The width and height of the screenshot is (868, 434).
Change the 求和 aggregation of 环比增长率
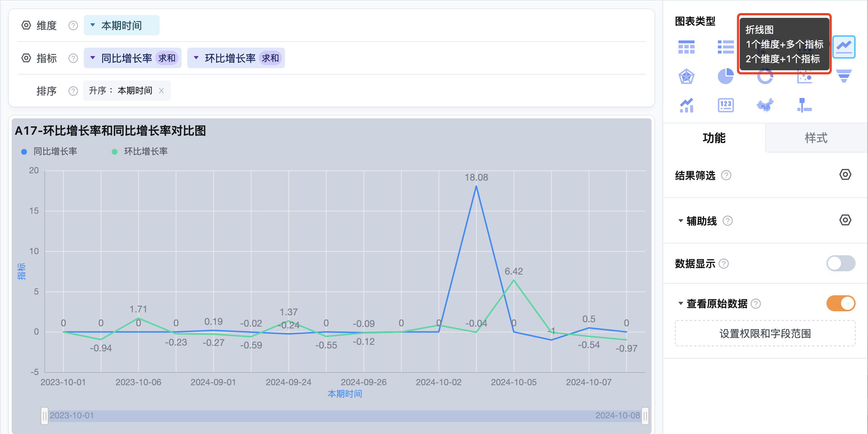[x=270, y=58]
